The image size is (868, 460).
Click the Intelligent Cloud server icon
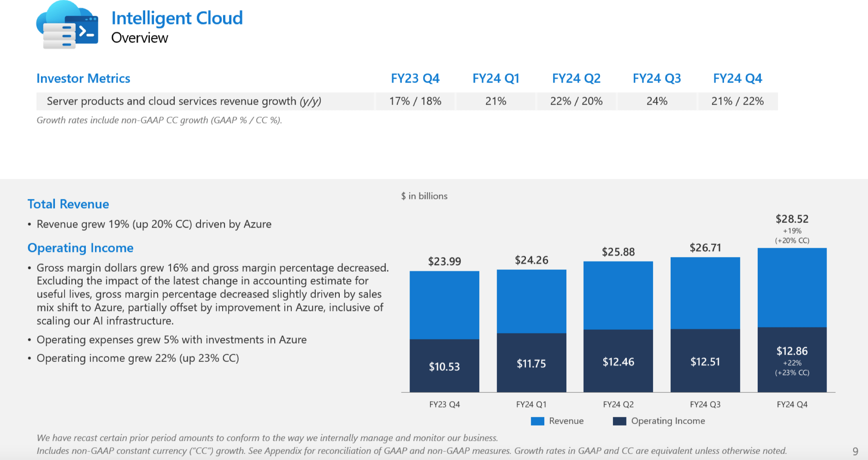pyautogui.click(x=67, y=26)
